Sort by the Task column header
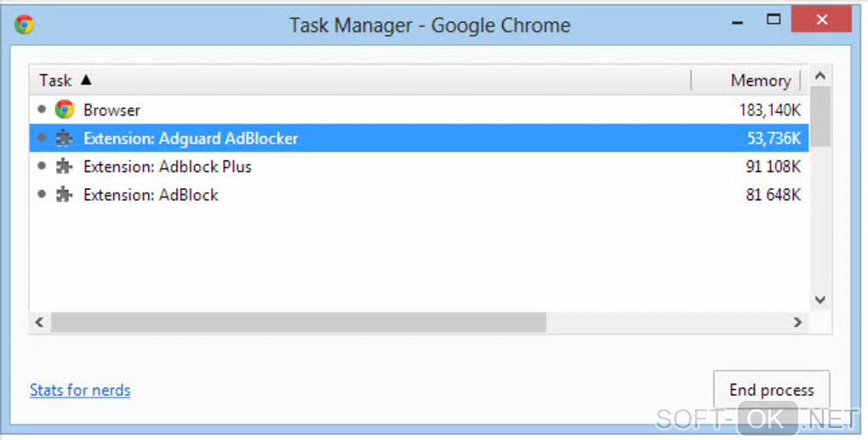Viewport: 868px width, 440px height. tap(54, 80)
